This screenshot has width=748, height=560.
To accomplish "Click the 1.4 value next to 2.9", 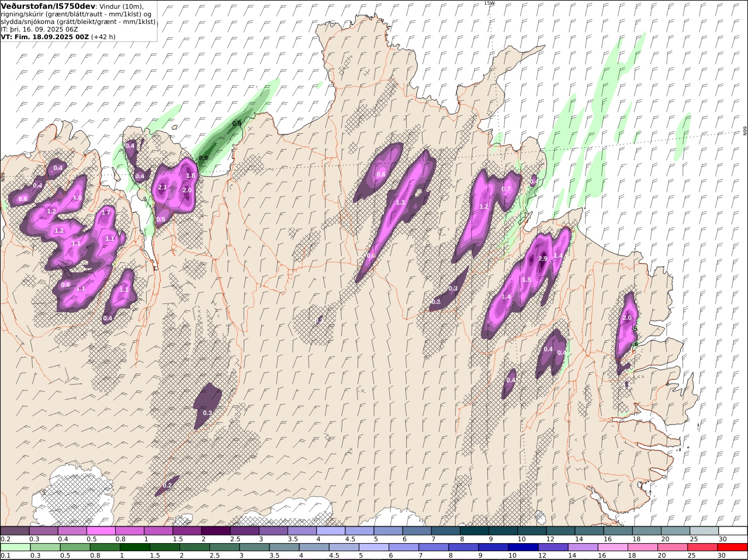I will pos(557,256).
